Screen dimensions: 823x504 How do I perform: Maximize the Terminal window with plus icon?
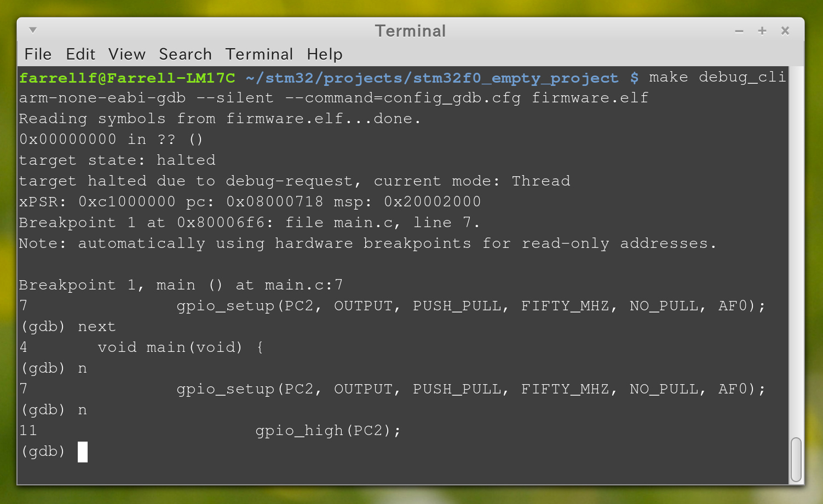click(x=762, y=31)
